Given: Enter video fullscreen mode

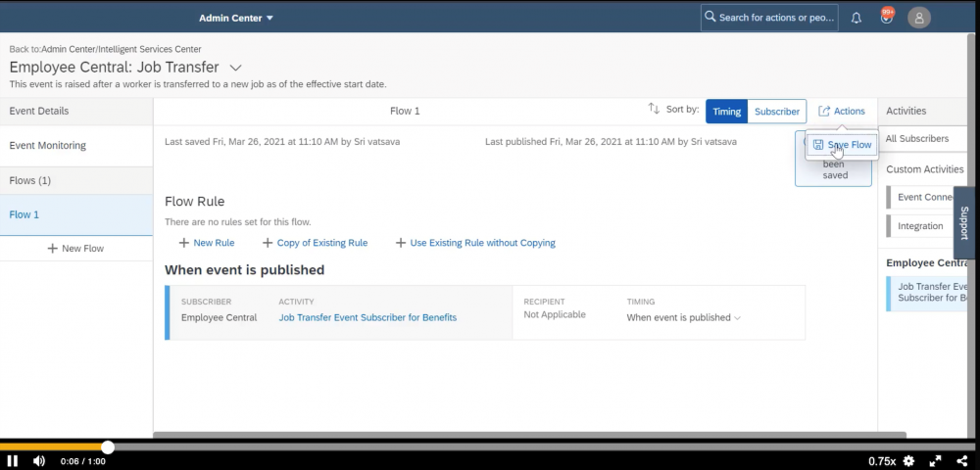Looking at the screenshot, I should [935, 461].
